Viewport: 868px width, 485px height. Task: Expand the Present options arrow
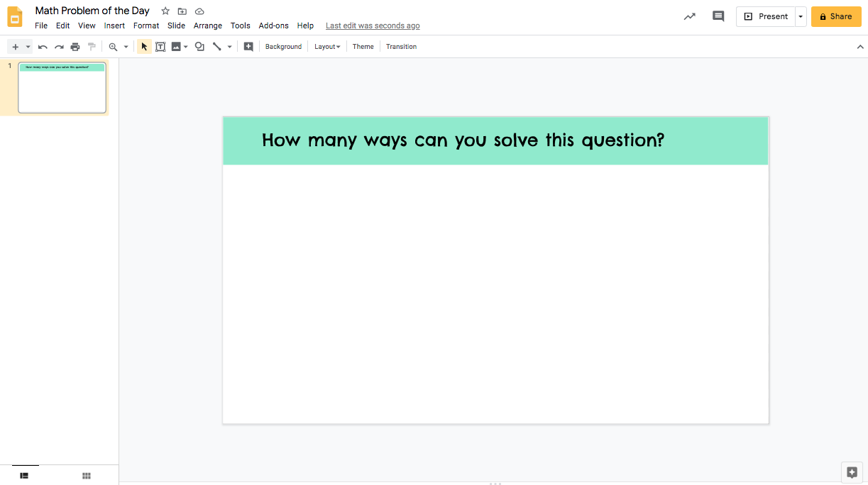click(x=799, y=16)
